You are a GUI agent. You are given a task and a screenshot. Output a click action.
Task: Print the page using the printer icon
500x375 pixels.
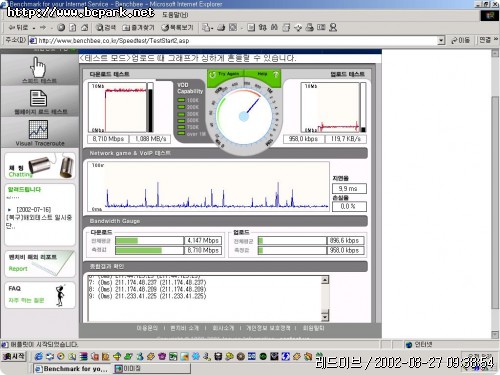[221, 28]
